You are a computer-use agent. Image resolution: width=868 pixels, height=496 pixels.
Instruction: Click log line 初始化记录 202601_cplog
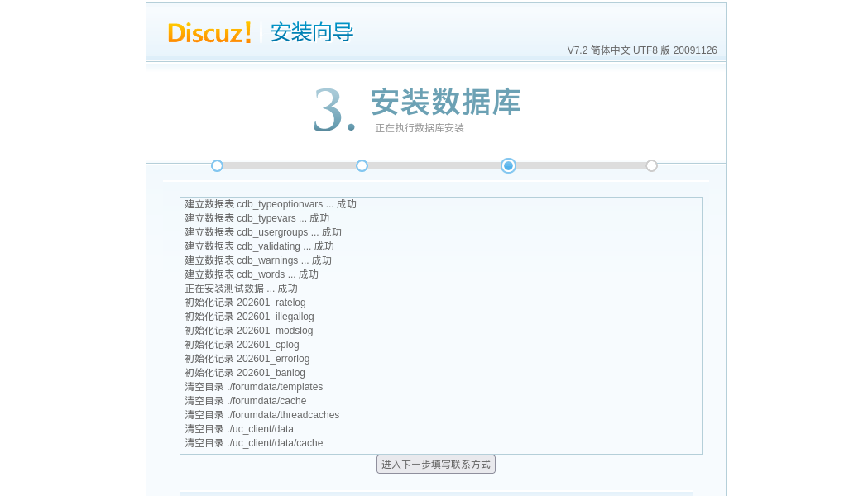tap(242, 345)
